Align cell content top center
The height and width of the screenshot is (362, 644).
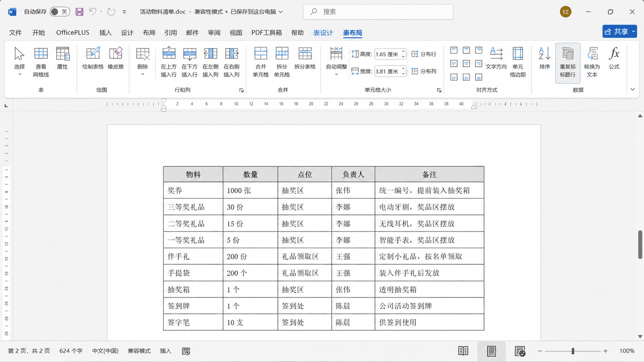(x=466, y=50)
